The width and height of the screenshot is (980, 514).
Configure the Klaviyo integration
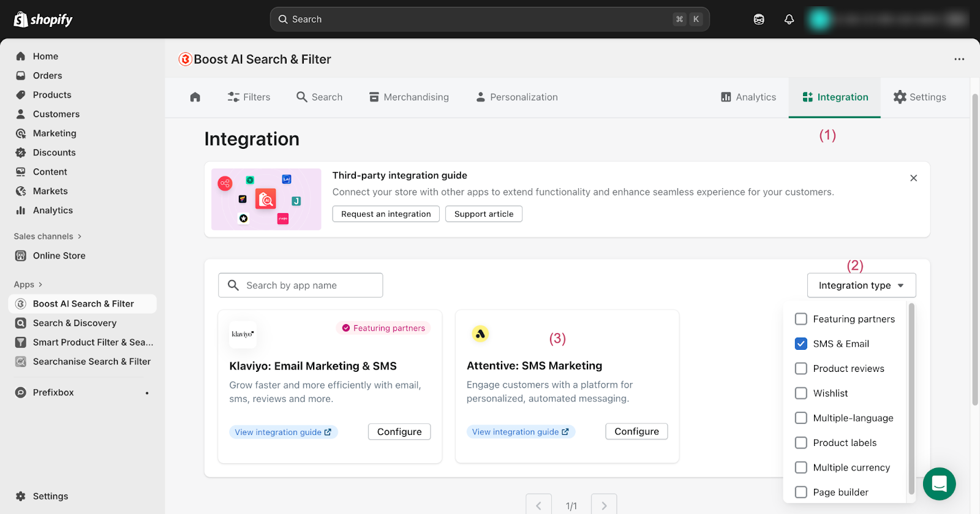399,432
